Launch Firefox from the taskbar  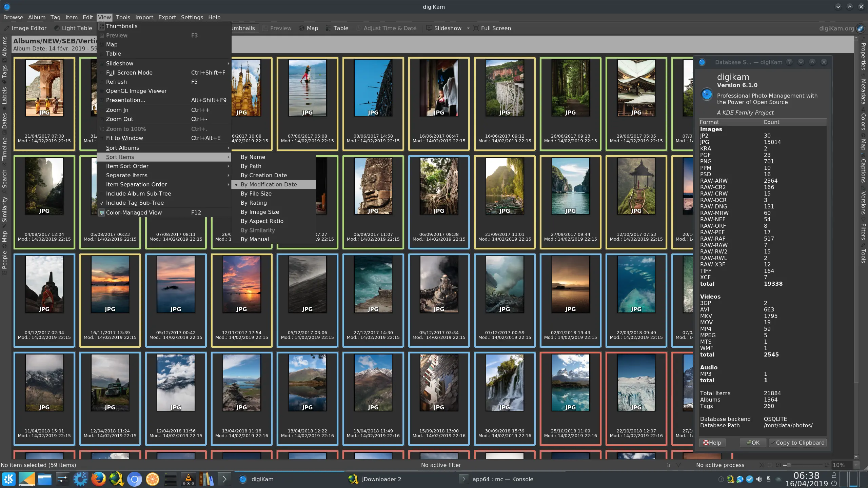click(x=98, y=479)
